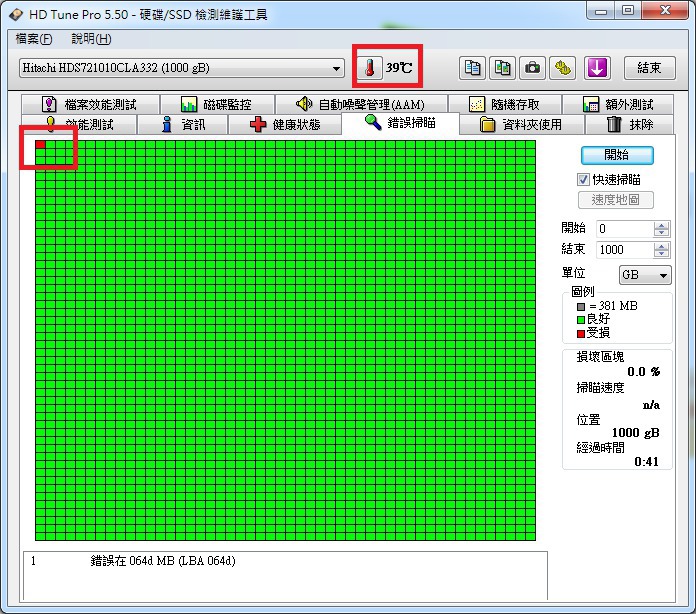
Task: Click the 開始 start value input field
Action: [625, 229]
